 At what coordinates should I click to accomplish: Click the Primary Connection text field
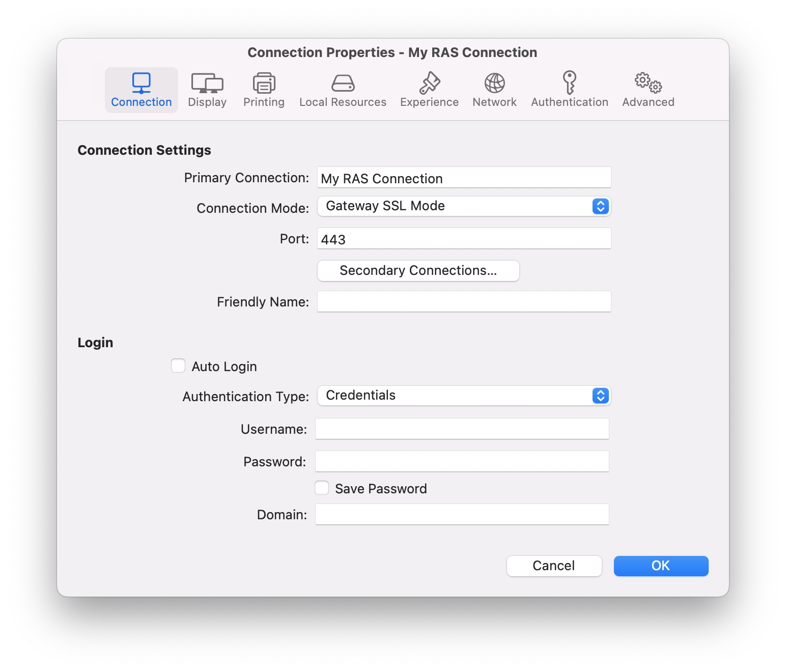(x=463, y=178)
